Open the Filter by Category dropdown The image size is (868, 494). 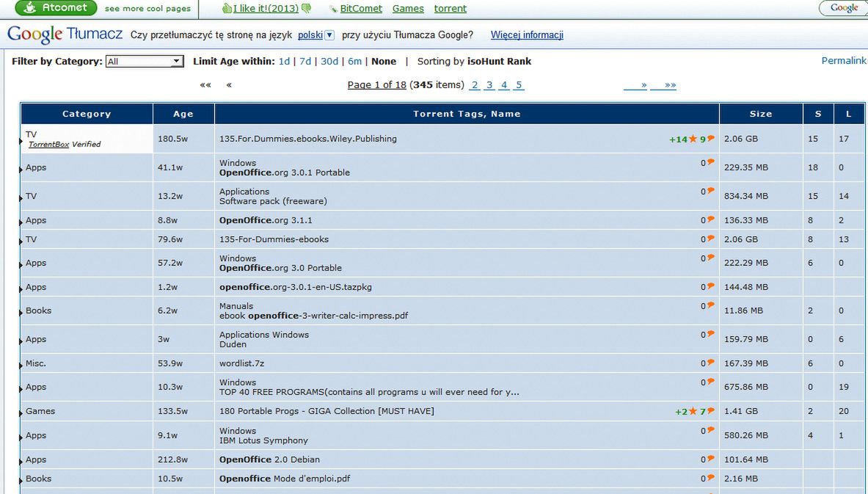145,62
